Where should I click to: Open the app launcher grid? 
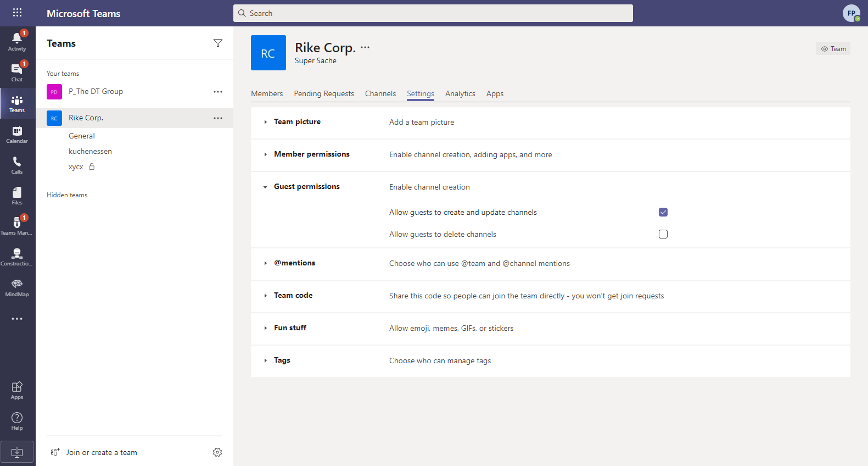click(x=17, y=13)
